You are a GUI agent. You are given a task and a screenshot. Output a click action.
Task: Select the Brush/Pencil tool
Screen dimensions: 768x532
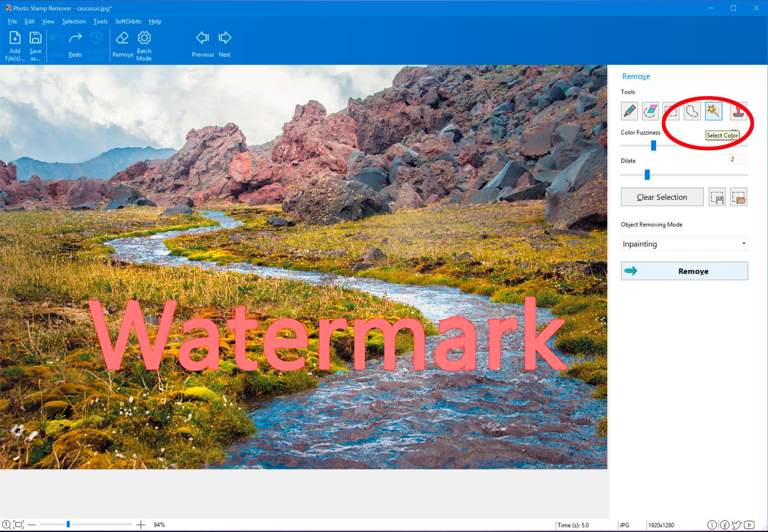tap(630, 111)
